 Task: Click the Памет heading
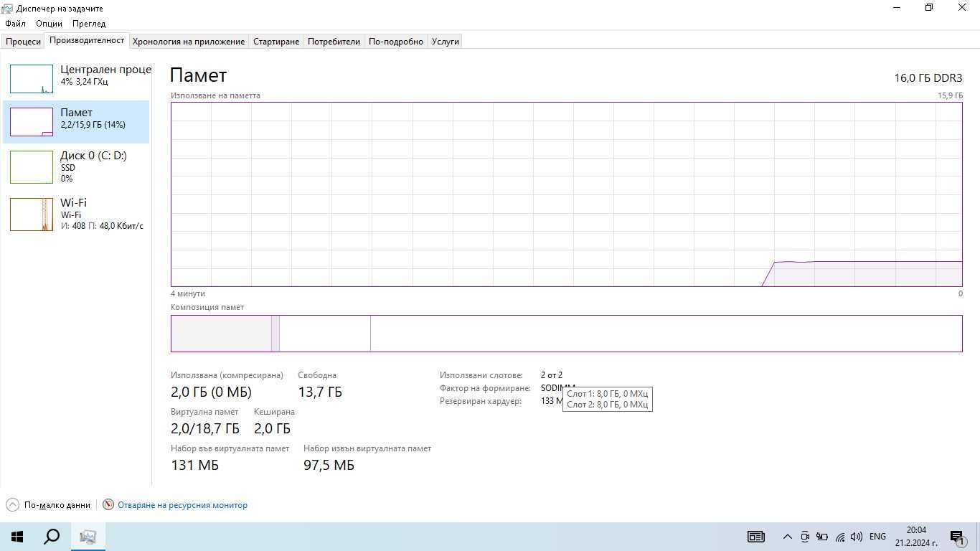coord(199,75)
